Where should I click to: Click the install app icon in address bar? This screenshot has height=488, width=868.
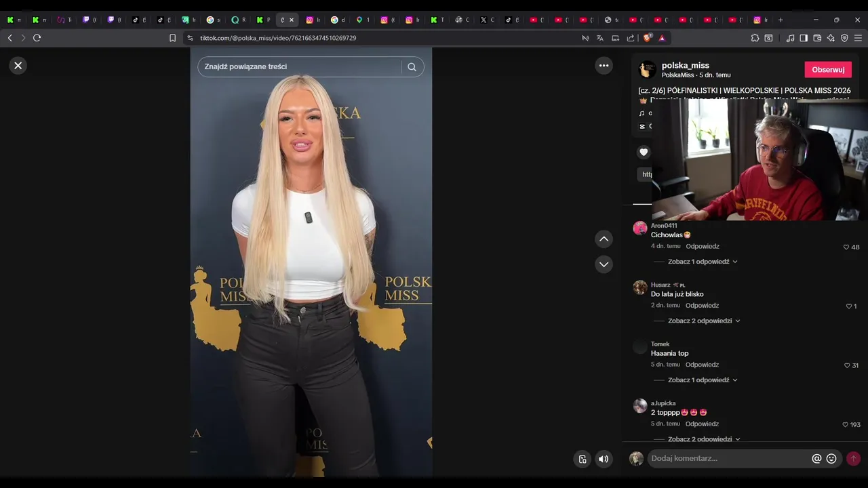[615, 38]
